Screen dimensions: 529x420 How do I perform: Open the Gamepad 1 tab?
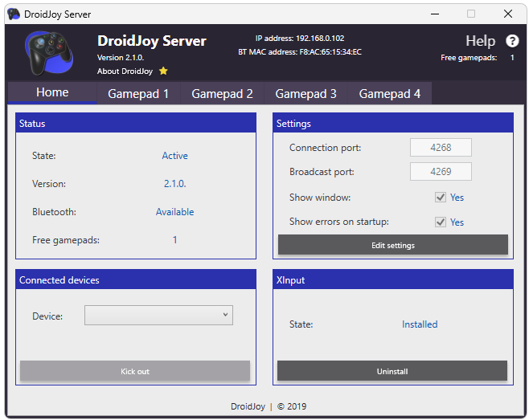(138, 93)
